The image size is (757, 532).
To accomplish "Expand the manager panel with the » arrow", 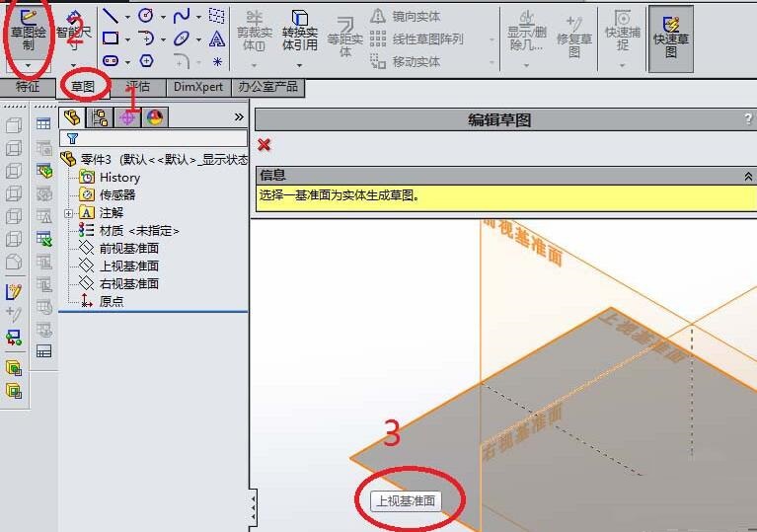I will [x=239, y=116].
